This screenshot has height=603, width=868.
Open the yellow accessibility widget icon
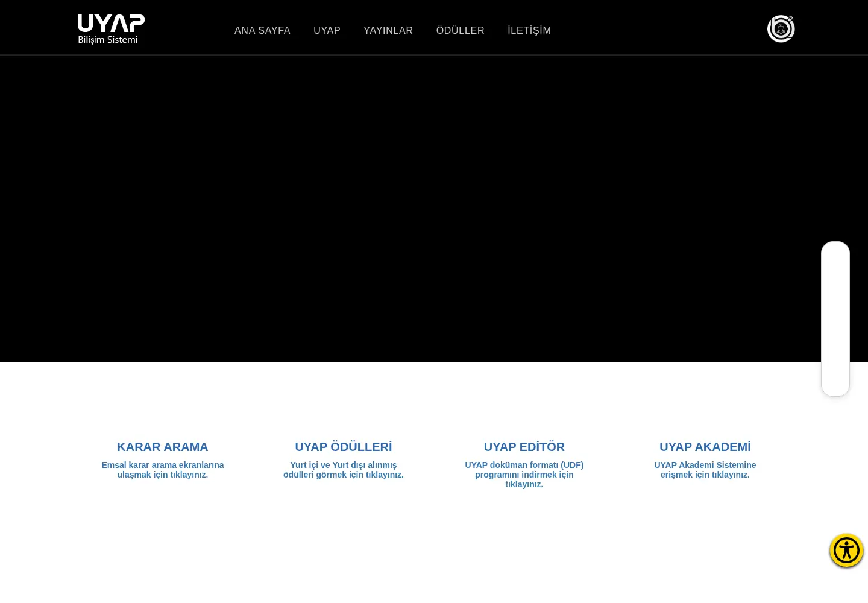pos(846,551)
